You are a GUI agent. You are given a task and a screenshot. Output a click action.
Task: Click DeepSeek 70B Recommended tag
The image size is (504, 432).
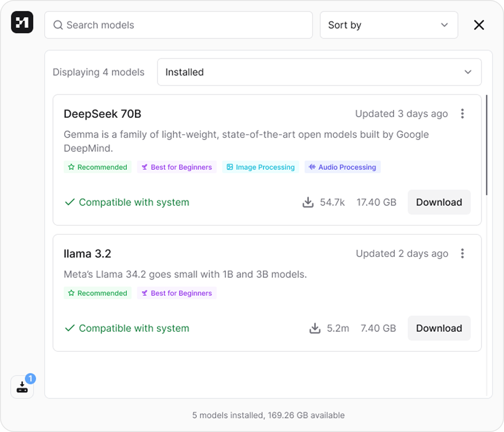pos(98,167)
